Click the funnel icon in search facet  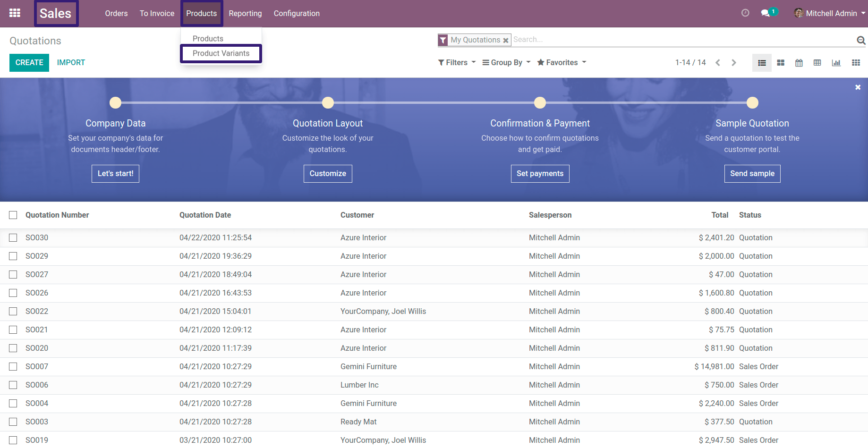[x=443, y=40]
